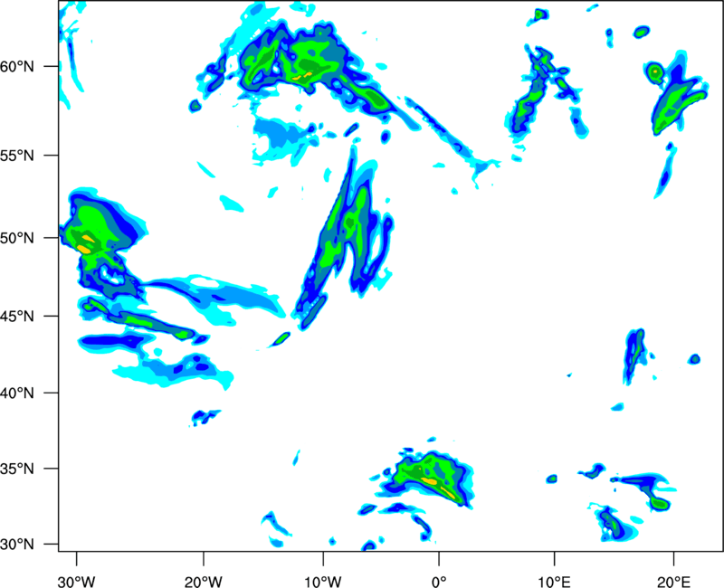Click the 35°N latitude label
This screenshot has width=724, height=588.
[x=17, y=469]
